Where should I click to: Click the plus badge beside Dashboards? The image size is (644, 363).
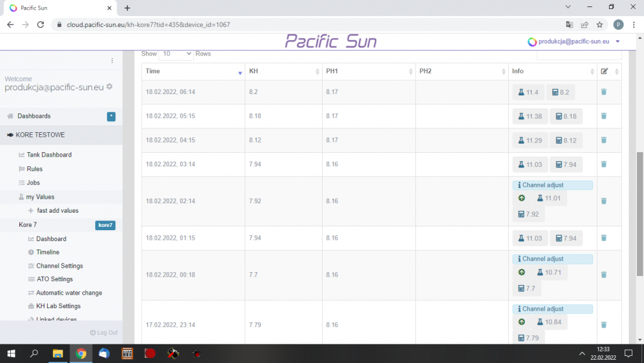[x=111, y=116]
